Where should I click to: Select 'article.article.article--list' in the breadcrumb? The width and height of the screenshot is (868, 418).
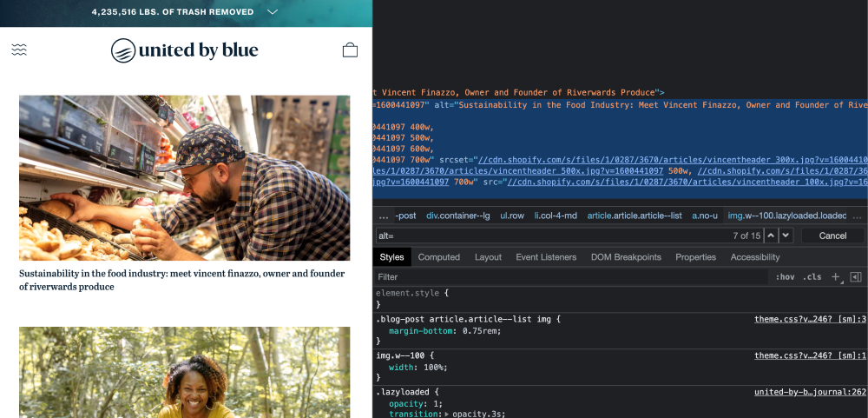coord(635,216)
